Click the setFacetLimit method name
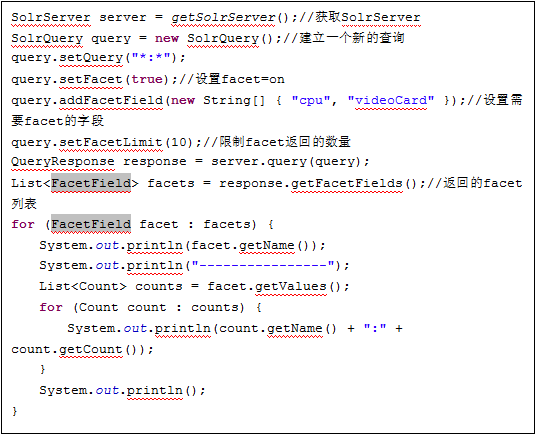Image resolution: width=536 pixels, height=435 pixels. [111, 142]
